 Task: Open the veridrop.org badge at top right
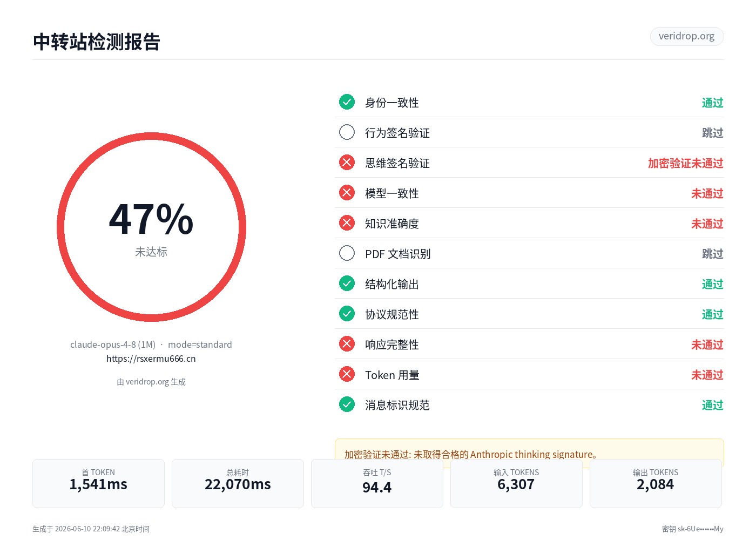pos(687,36)
